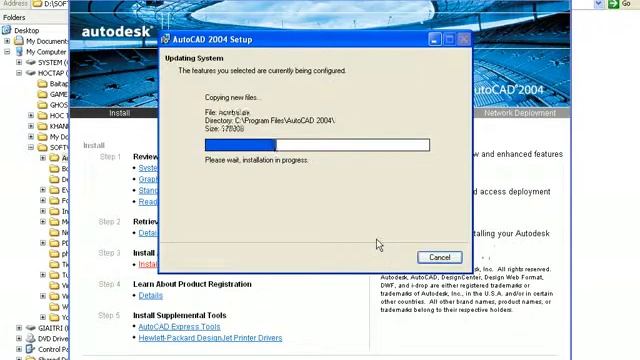Screen dimensions: 640x360
Task: Expand the GIAITRI drive node
Action: 19,328
